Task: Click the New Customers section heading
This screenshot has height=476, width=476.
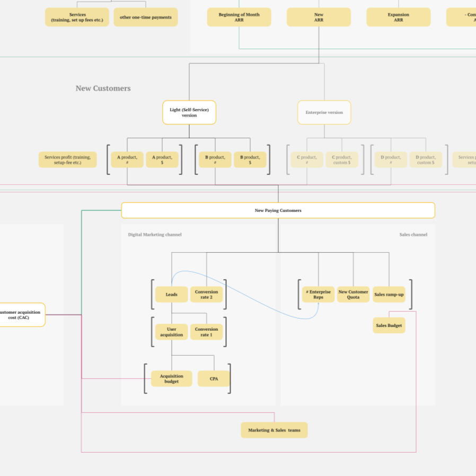Action: click(x=103, y=88)
